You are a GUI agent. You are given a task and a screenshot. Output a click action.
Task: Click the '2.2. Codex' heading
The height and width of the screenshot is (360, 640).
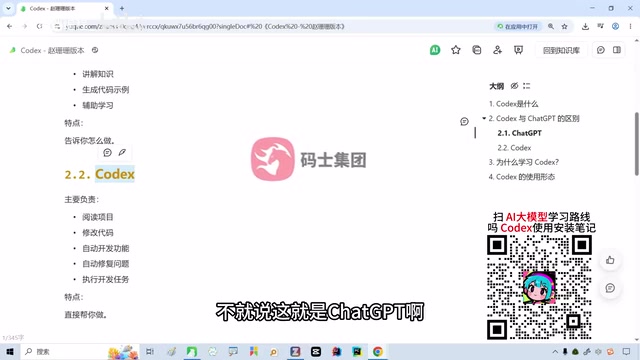point(99,174)
